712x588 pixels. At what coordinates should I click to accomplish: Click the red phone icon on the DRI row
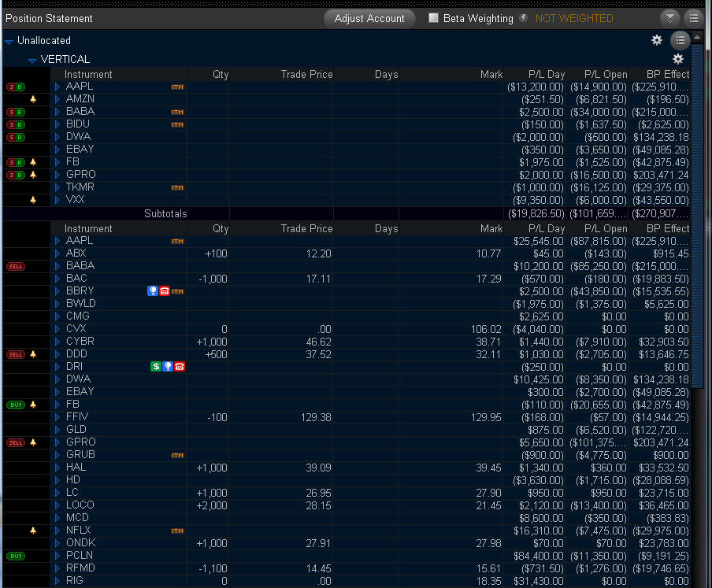pyautogui.click(x=180, y=367)
